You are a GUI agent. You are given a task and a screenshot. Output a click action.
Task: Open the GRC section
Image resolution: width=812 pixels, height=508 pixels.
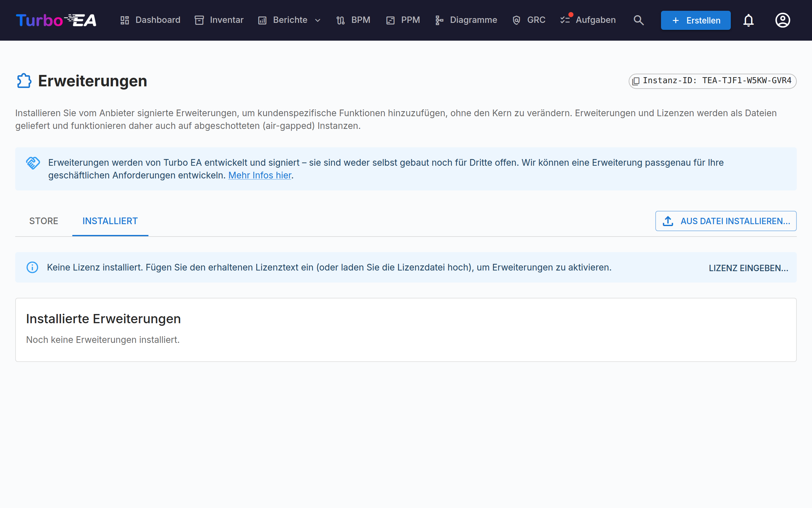pos(529,20)
